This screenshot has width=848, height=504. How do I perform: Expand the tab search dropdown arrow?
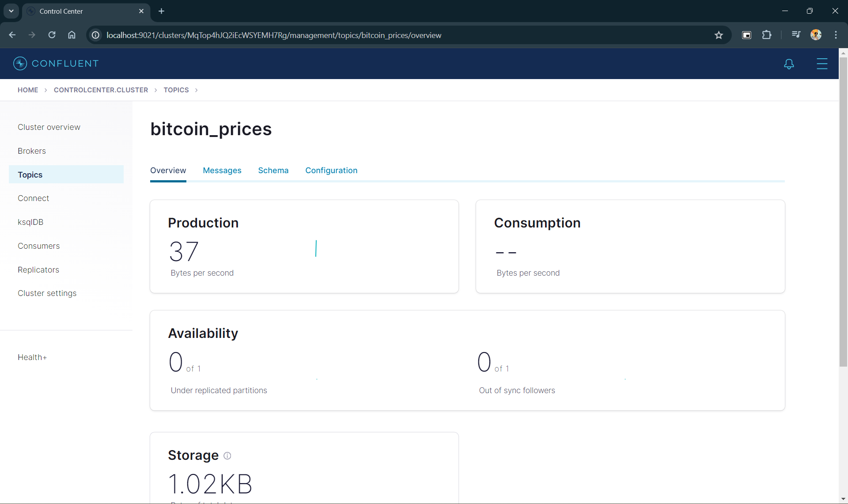11,11
